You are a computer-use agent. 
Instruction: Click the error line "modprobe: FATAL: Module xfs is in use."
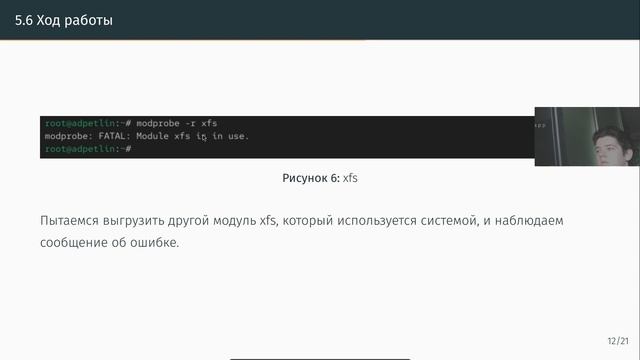point(147,136)
